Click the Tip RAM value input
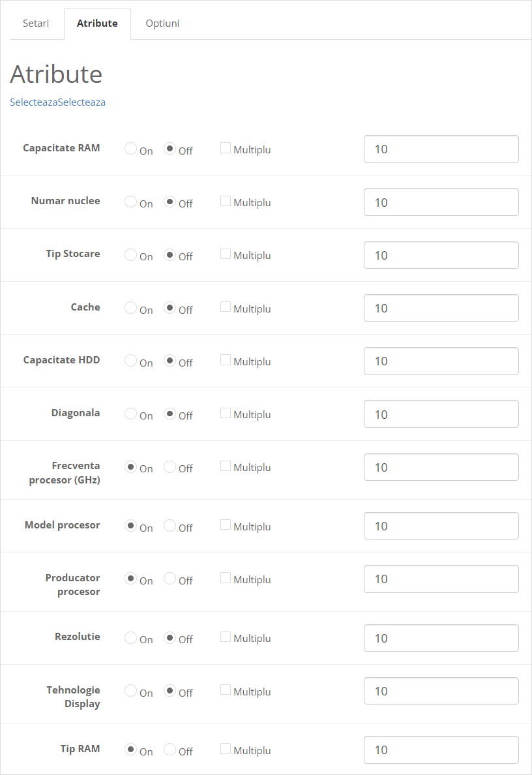Image resolution: width=532 pixels, height=775 pixels. pos(441,750)
